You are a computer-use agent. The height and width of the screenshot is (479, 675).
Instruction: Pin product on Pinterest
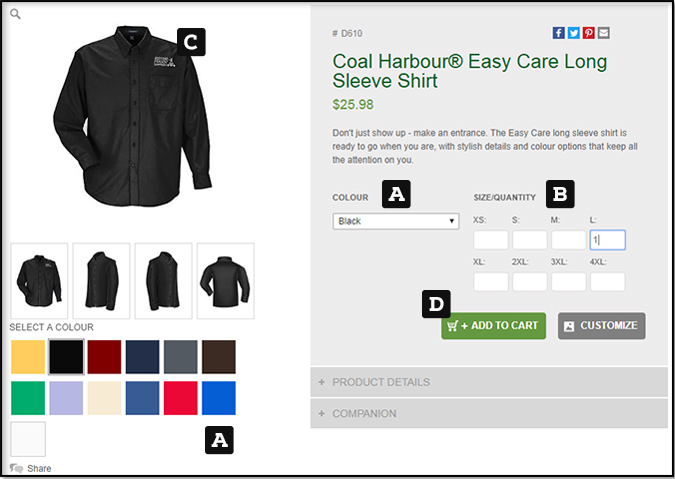coord(589,33)
